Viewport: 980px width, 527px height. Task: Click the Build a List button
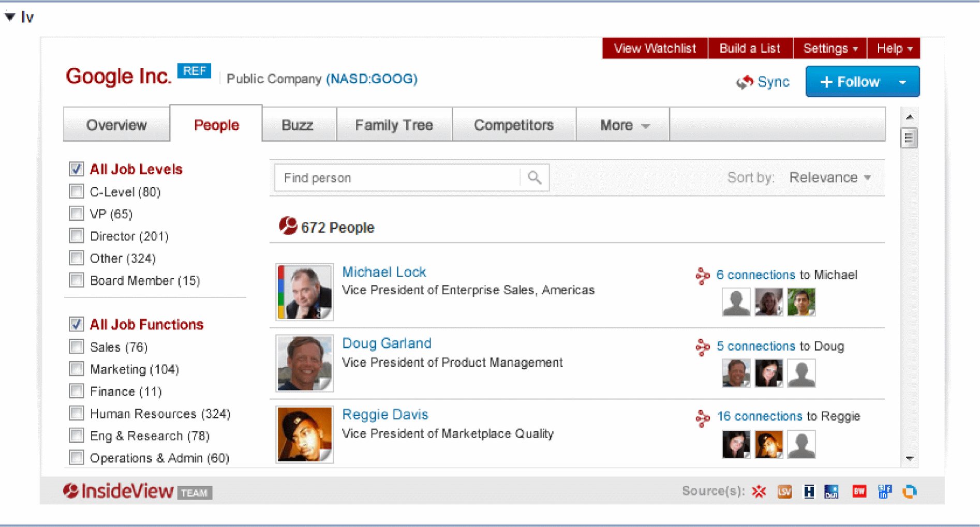click(x=750, y=48)
